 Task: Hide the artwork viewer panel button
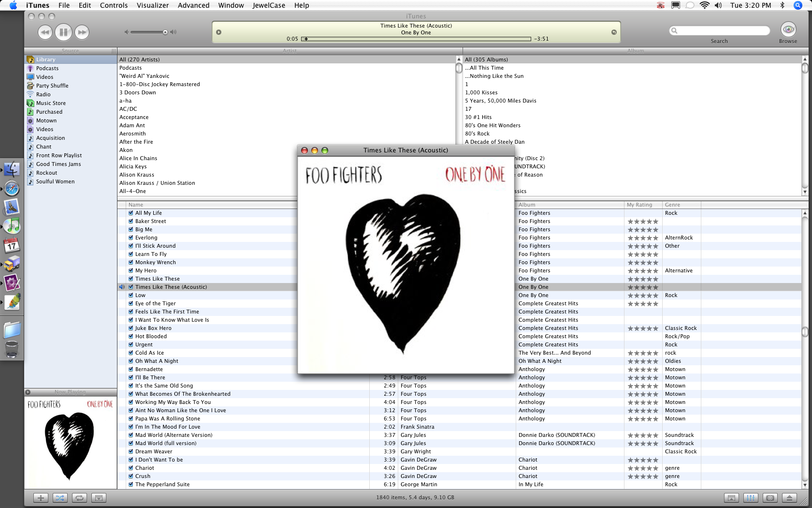tap(99, 498)
